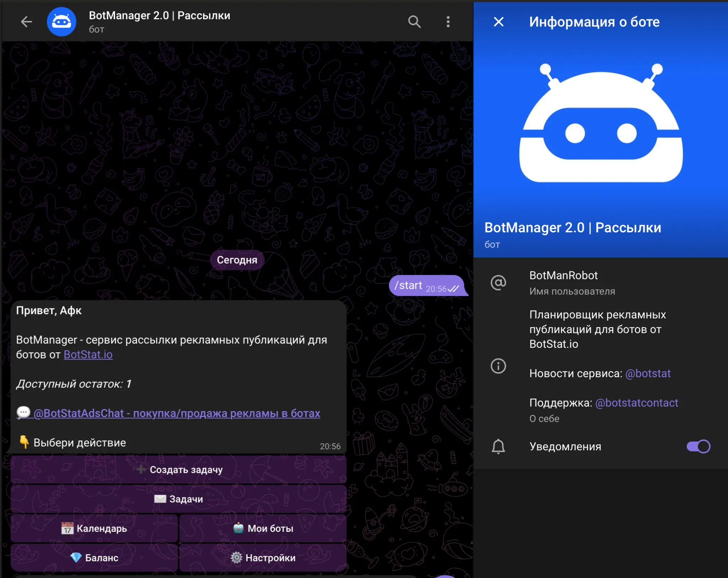
Task: Click the Создать задачу button
Action: pos(178,470)
